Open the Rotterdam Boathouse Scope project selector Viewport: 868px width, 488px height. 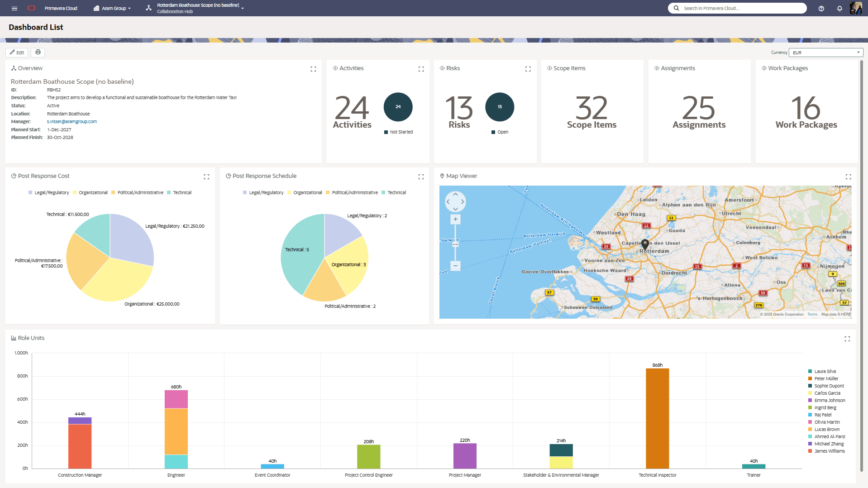pos(198,8)
